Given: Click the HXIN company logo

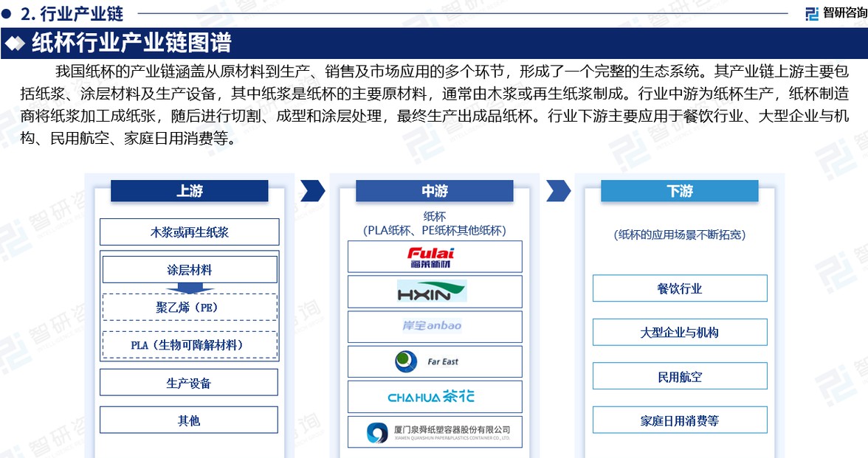Looking at the screenshot, I should pos(432,291).
